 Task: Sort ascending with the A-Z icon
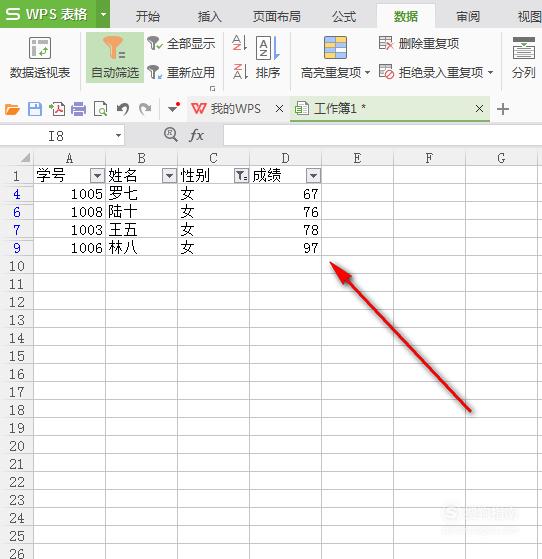(239, 43)
